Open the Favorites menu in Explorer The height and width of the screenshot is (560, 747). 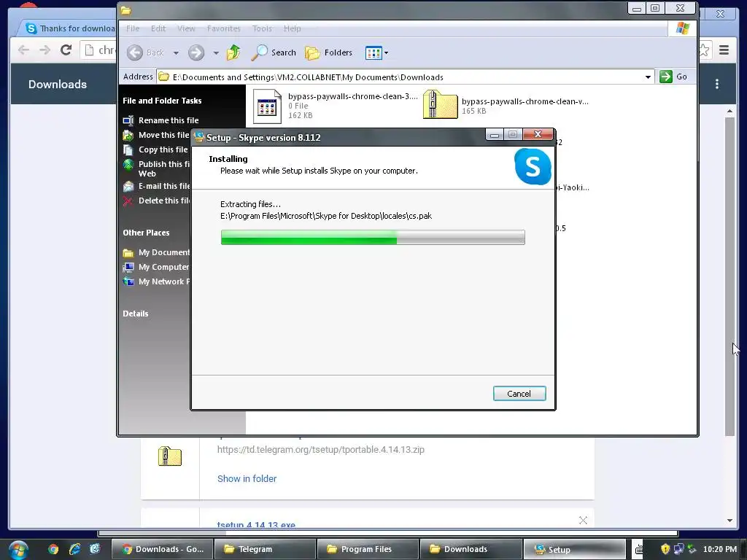coord(224,28)
